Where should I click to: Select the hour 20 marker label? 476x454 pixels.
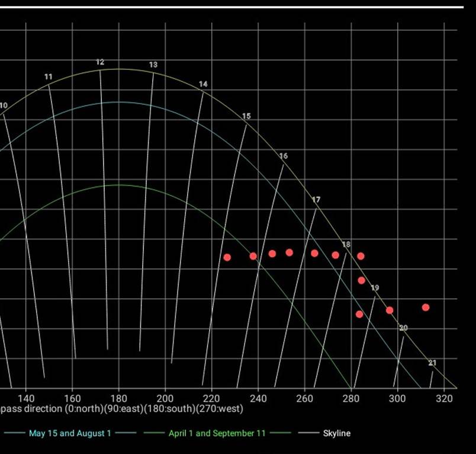coord(403,328)
